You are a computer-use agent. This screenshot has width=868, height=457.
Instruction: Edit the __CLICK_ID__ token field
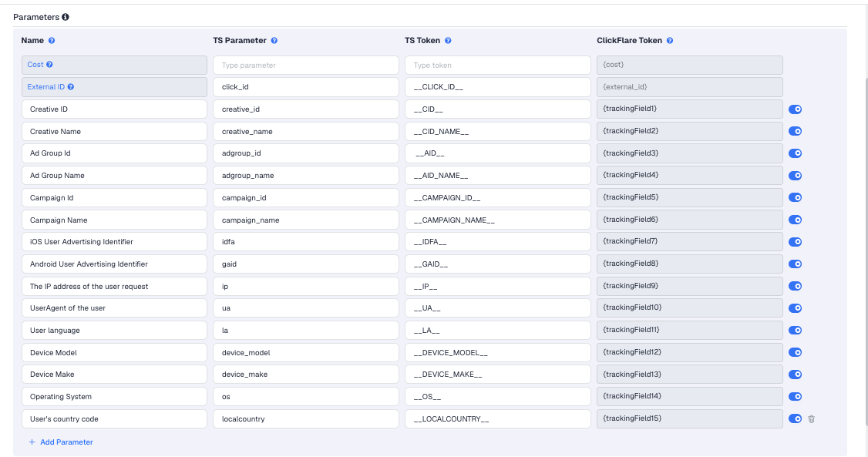tap(498, 87)
